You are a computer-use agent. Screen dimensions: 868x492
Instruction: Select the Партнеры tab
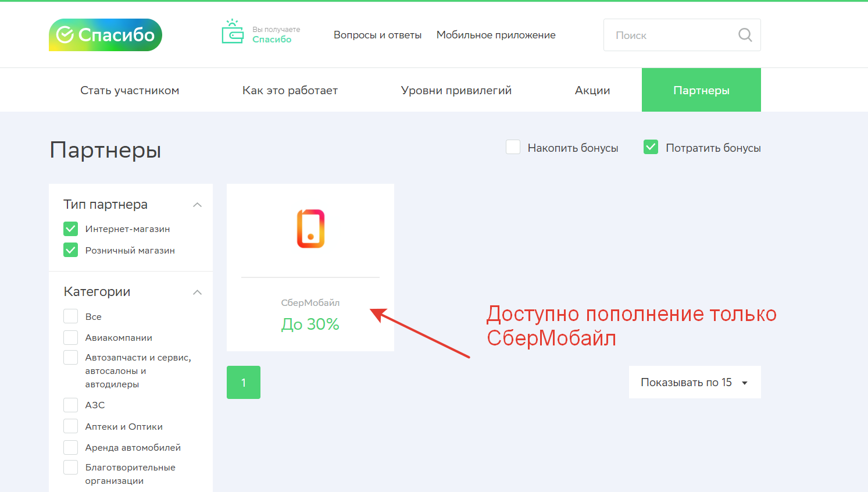(x=701, y=90)
